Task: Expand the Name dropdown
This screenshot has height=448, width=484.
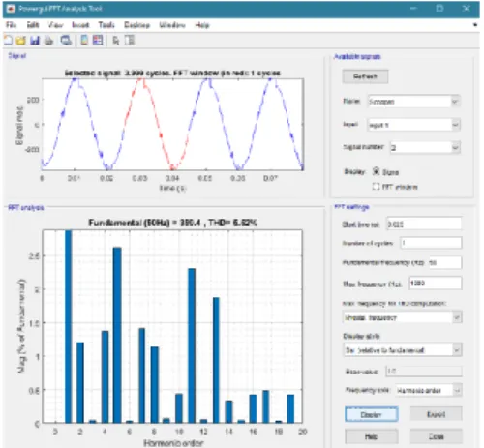Action: pos(455,102)
